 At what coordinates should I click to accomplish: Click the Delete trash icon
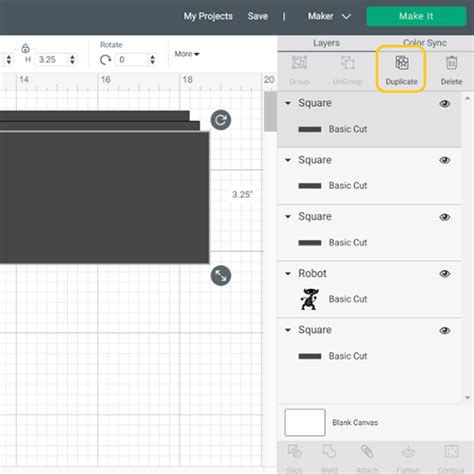pos(451,63)
